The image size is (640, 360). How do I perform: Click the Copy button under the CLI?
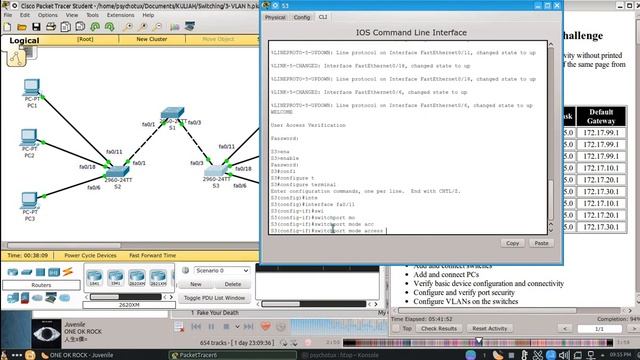(512, 243)
